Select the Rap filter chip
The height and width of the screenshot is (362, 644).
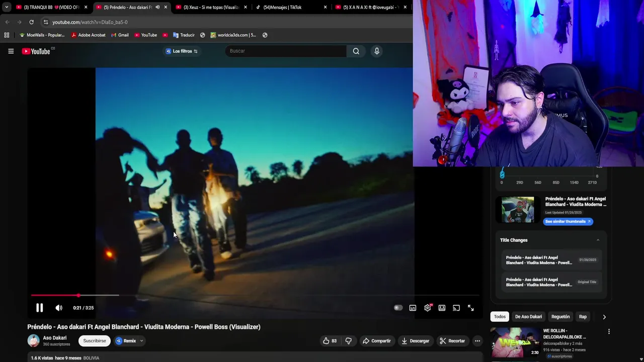(x=583, y=317)
